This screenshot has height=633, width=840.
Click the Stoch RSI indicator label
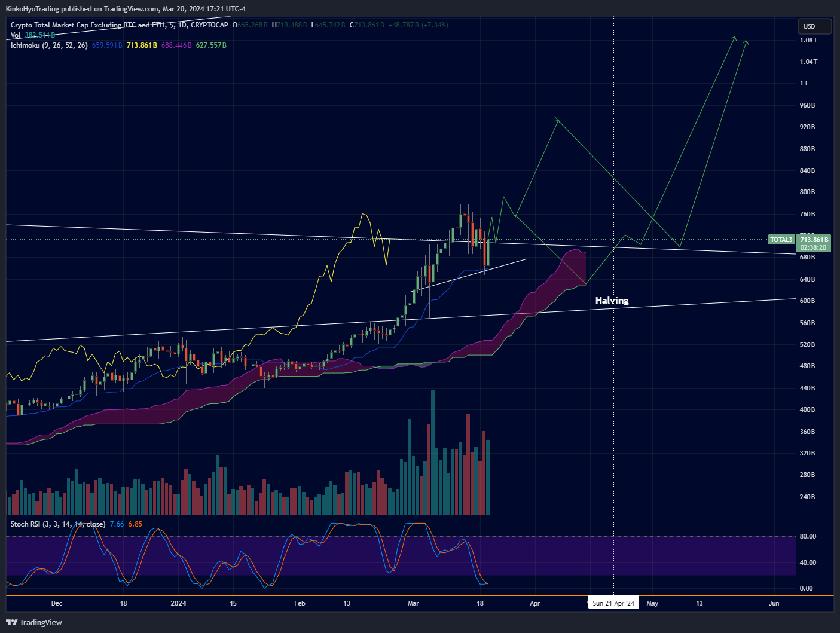point(58,524)
